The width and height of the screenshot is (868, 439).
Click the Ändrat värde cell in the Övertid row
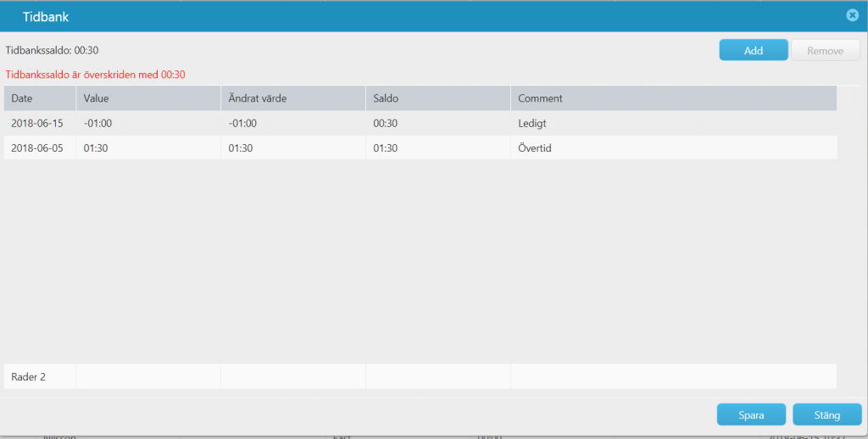(x=293, y=147)
